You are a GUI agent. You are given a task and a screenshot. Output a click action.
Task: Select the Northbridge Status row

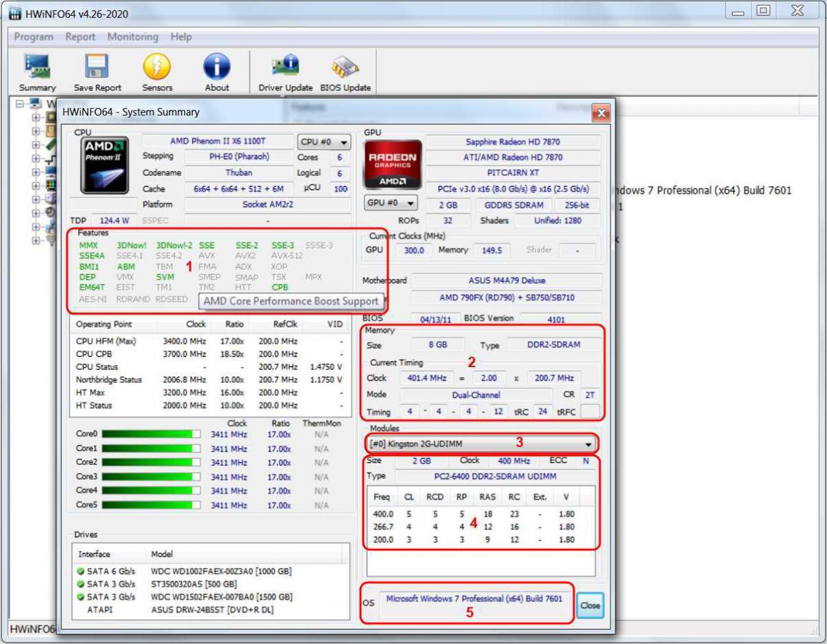coord(210,380)
